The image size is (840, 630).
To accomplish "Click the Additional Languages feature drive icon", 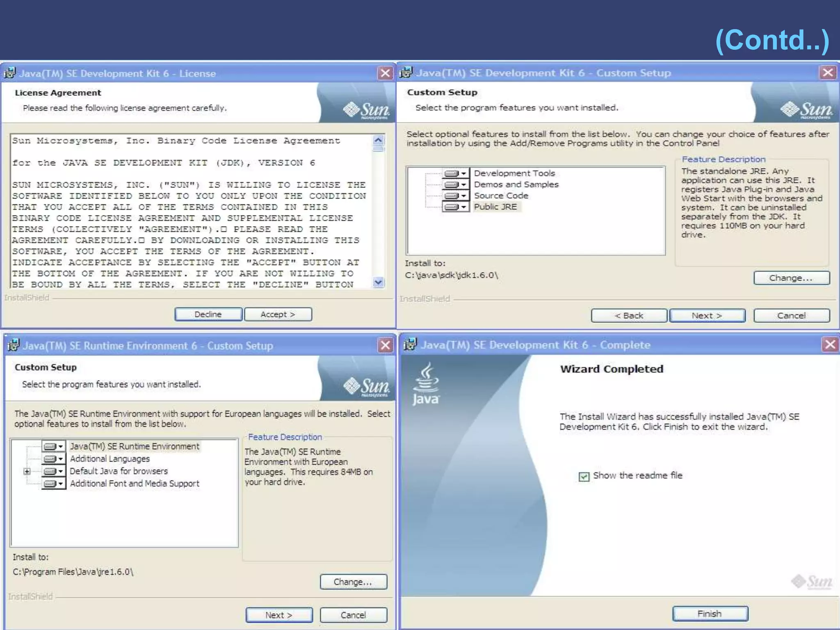I will click(50, 459).
